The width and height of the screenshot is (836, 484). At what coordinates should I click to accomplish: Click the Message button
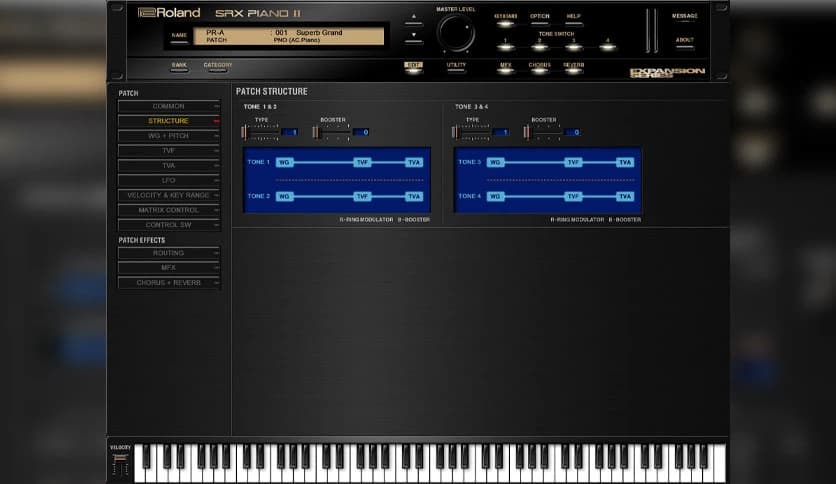685,18
